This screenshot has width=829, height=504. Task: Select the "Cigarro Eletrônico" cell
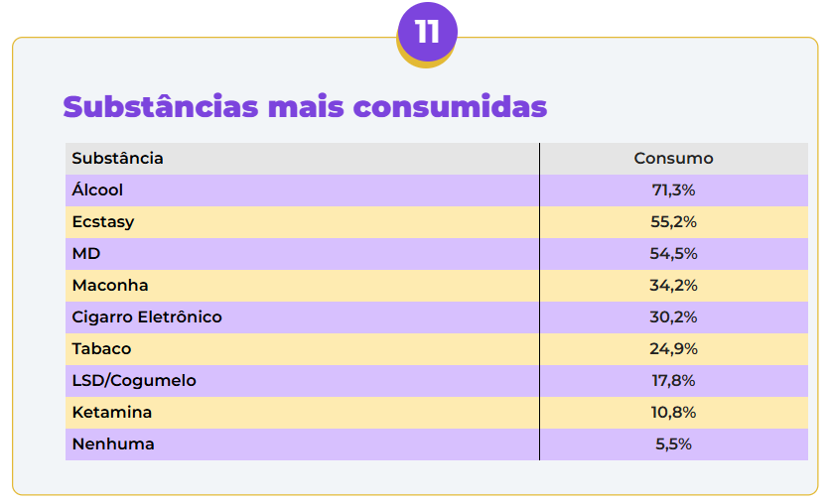click(x=147, y=317)
